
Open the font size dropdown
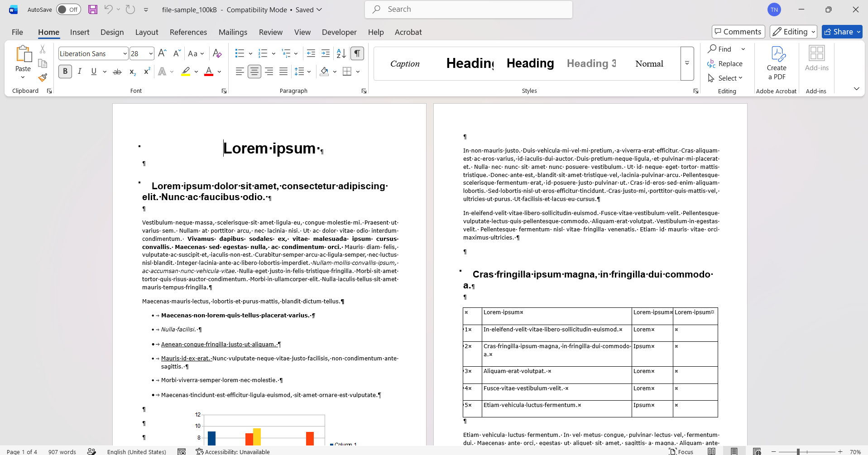point(151,53)
